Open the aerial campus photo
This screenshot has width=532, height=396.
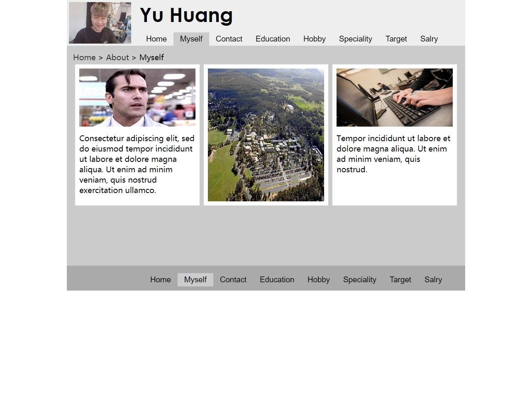[x=266, y=135]
